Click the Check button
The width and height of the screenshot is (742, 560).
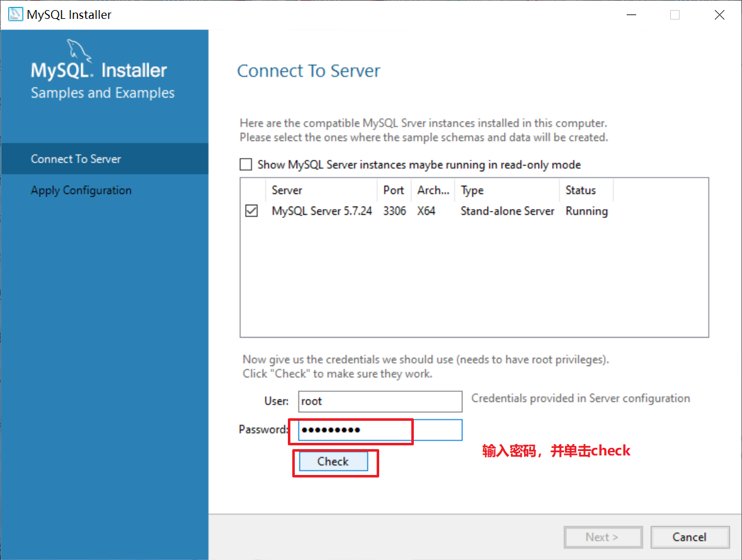[x=333, y=462]
